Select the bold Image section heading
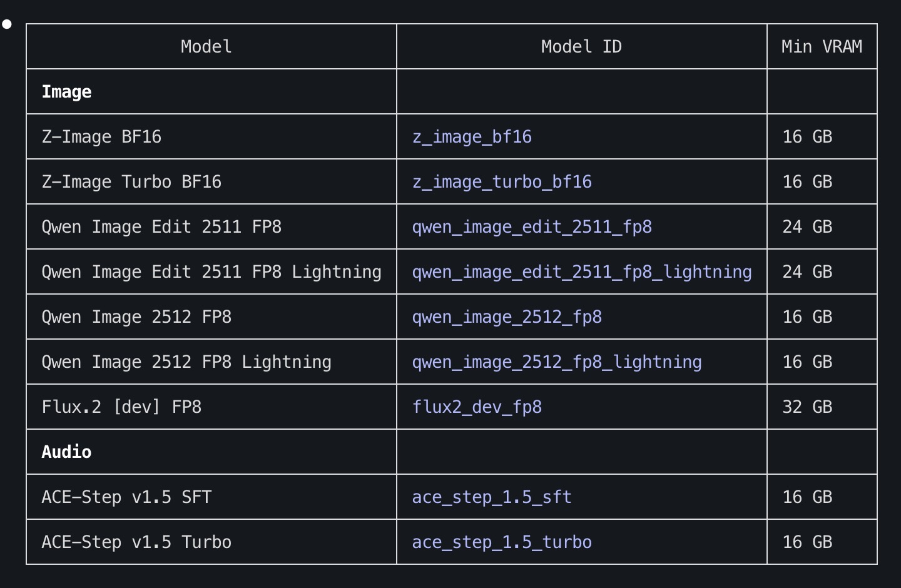Viewport: 901px width, 588px height. [x=66, y=92]
